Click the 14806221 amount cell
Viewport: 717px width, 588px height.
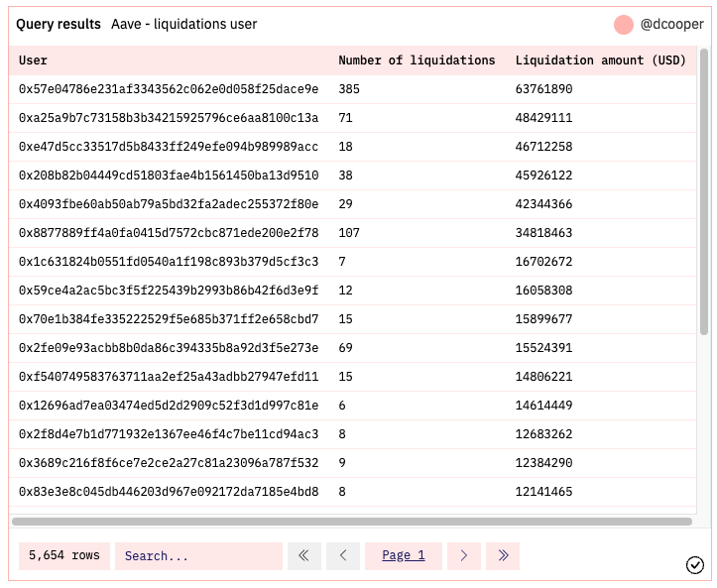[x=543, y=377]
